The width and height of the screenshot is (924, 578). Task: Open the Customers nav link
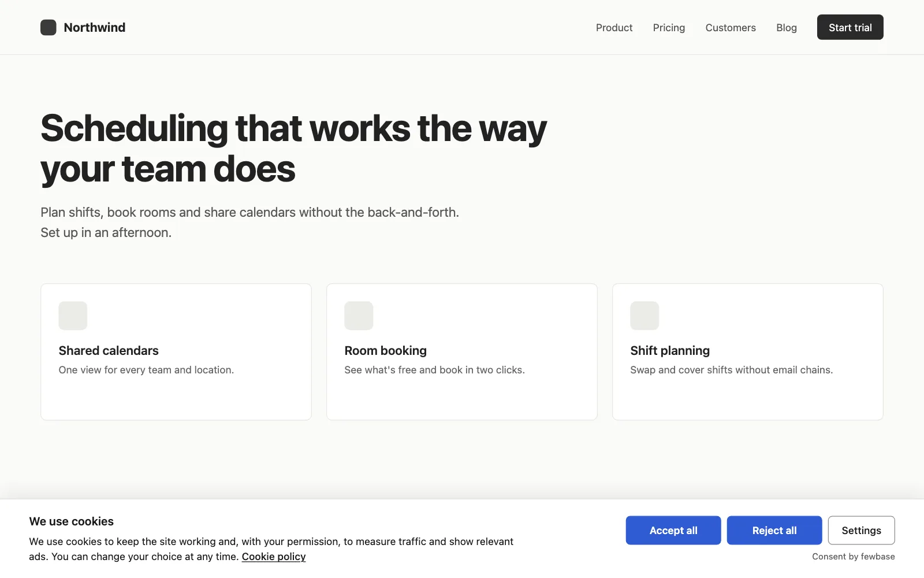731,28
